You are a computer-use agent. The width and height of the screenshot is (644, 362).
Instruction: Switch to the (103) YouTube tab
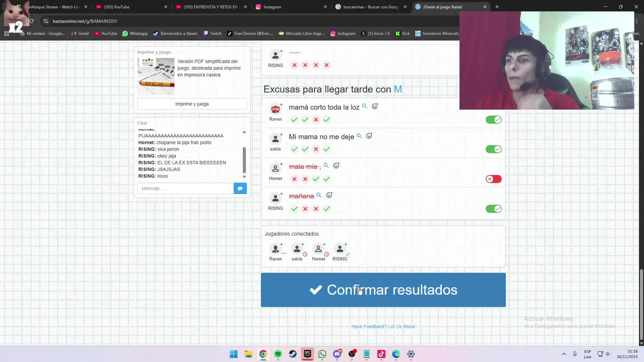[131, 7]
